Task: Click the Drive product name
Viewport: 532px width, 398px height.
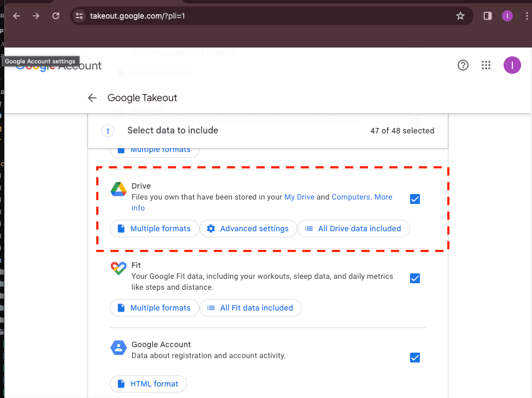Action: tap(141, 186)
